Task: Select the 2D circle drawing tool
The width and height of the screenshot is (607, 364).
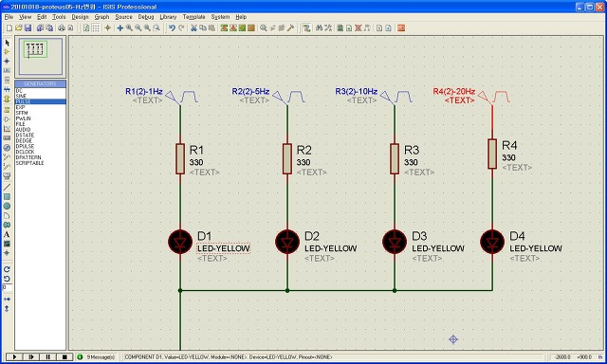Action: click(7, 207)
